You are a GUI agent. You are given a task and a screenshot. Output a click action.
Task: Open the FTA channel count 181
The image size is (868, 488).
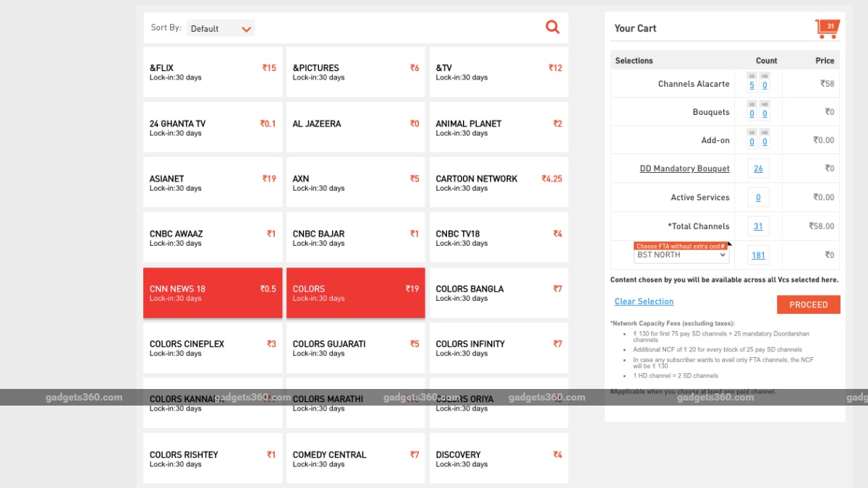point(758,254)
